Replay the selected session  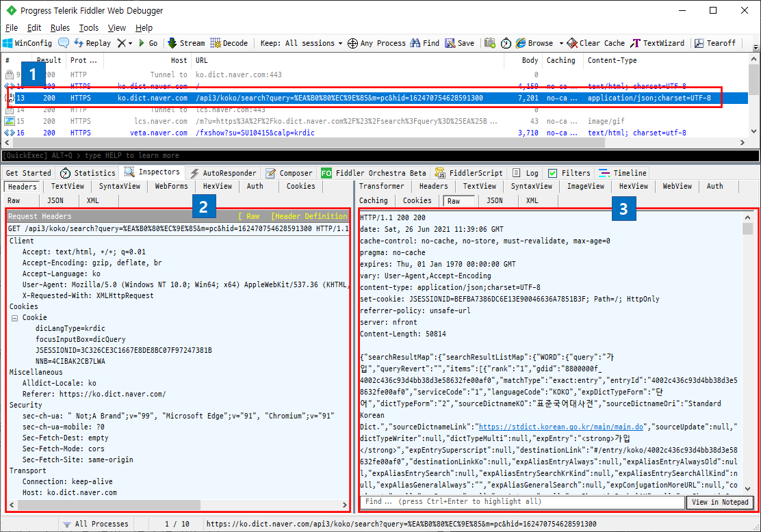(92, 43)
